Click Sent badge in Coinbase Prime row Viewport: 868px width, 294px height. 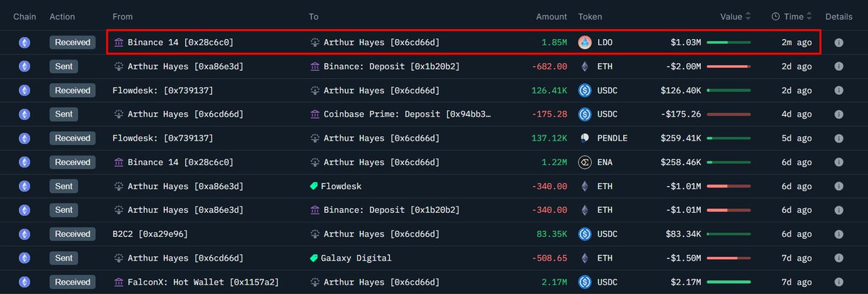(x=64, y=114)
